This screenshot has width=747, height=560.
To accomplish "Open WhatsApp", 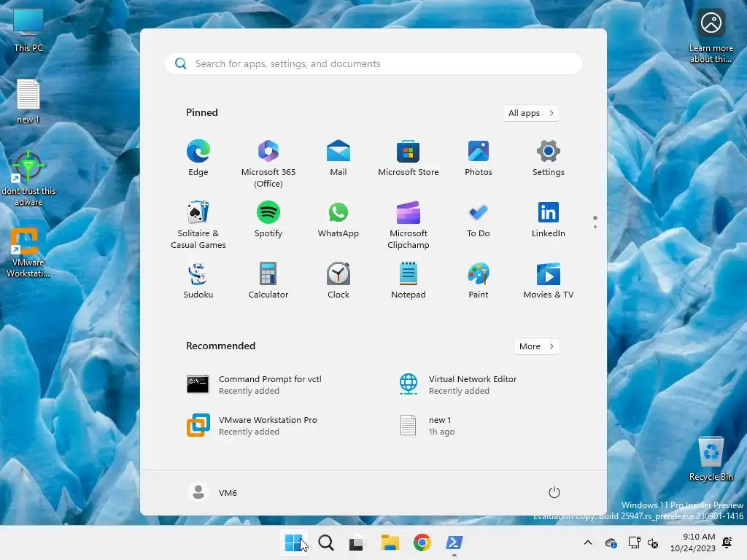I will tap(338, 219).
